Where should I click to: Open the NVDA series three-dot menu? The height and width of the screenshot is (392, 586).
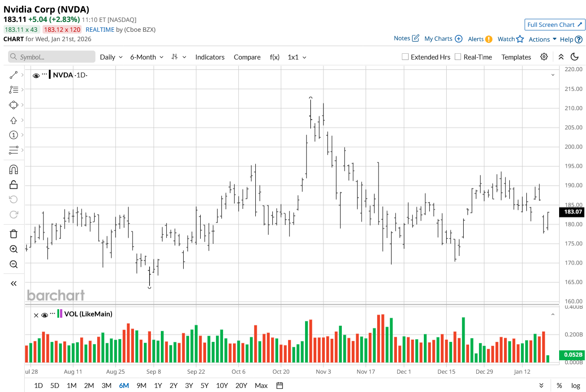point(45,74)
